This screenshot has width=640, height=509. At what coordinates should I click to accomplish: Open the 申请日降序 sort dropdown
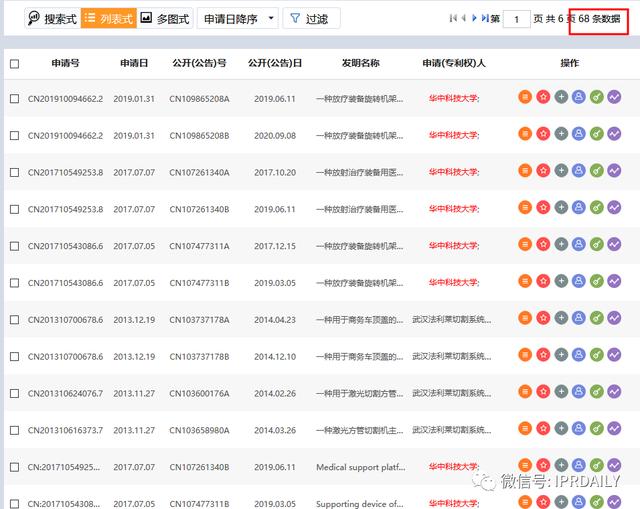coord(238,19)
